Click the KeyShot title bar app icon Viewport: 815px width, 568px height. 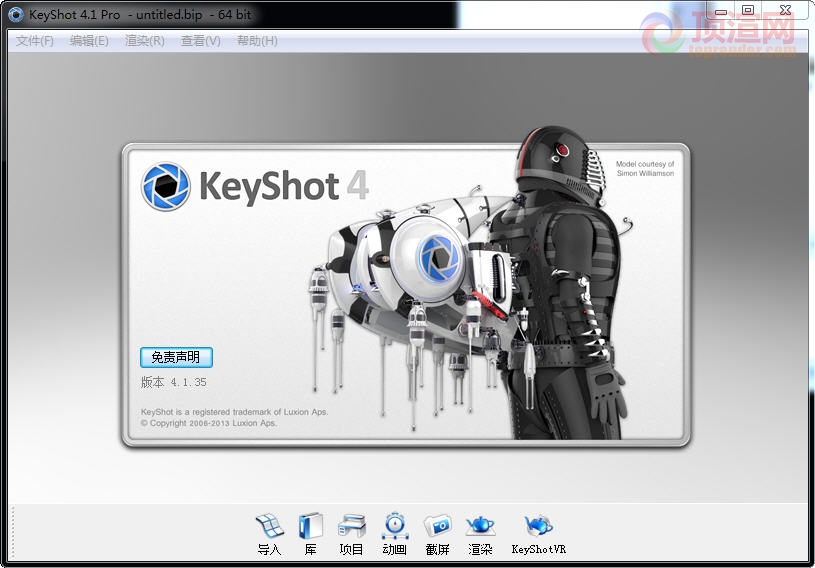point(16,15)
